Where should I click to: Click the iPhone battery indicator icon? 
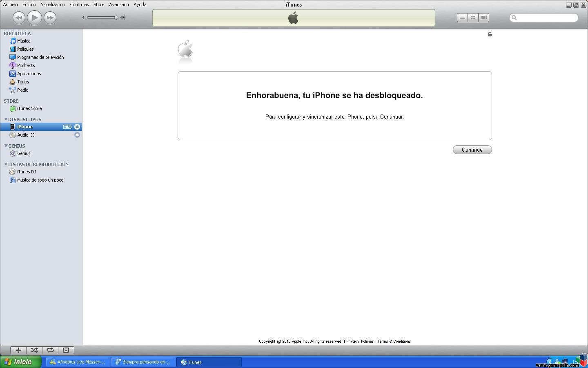coord(67,127)
